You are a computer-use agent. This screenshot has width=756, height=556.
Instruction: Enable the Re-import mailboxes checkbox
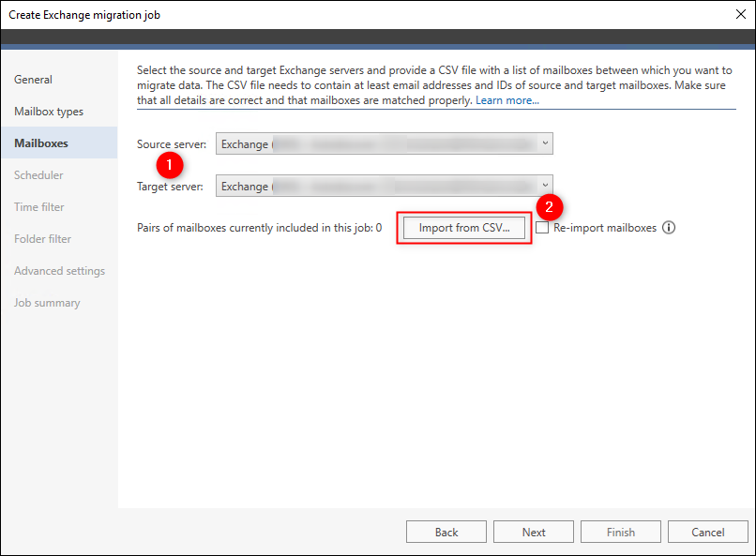(x=542, y=228)
